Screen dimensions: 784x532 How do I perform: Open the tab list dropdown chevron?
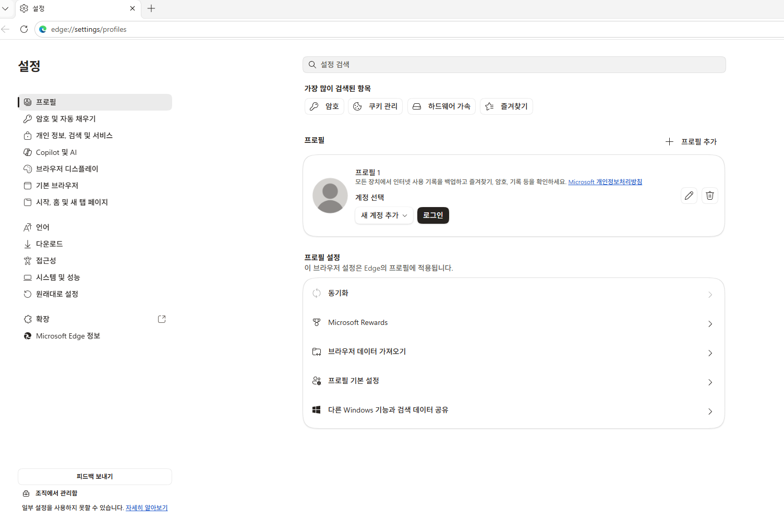point(5,8)
